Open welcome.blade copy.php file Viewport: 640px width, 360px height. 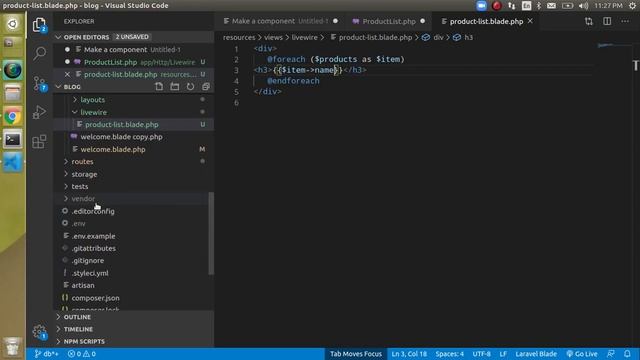pyautogui.click(x=121, y=137)
